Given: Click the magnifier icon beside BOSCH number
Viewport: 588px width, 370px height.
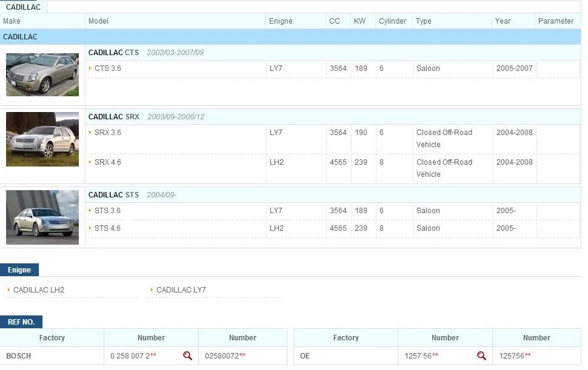Looking at the screenshot, I should (187, 356).
